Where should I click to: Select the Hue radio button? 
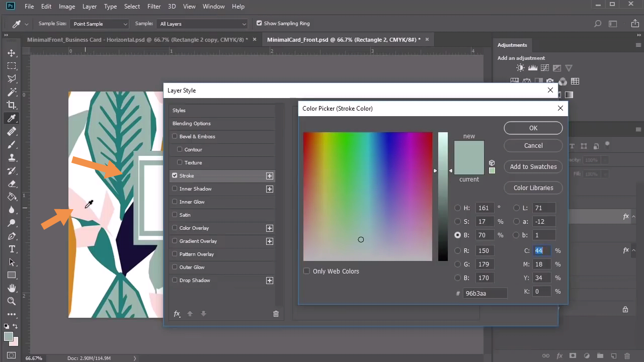pos(457,208)
